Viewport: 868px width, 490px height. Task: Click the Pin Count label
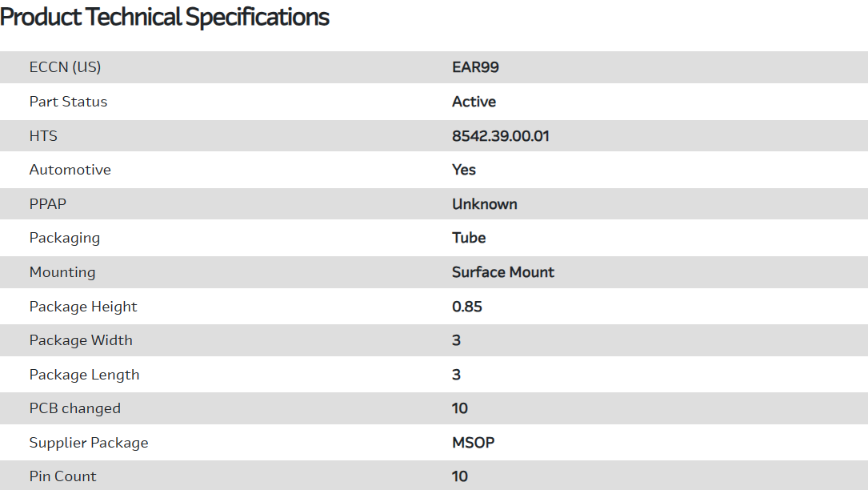tap(62, 476)
